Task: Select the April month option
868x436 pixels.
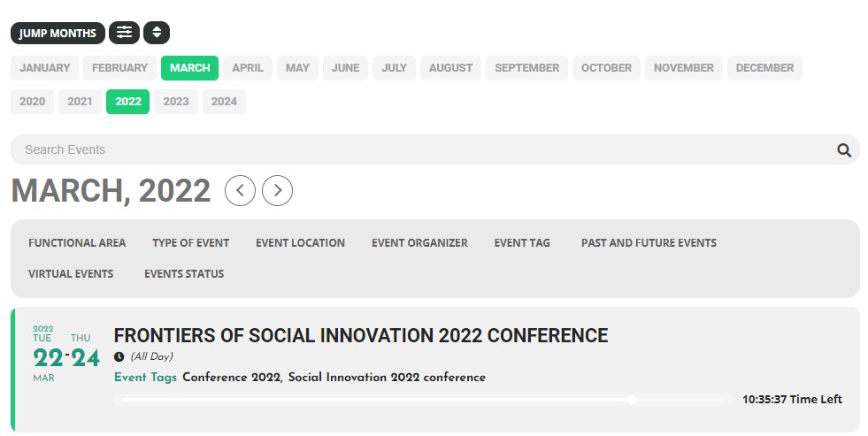Action: [x=248, y=68]
